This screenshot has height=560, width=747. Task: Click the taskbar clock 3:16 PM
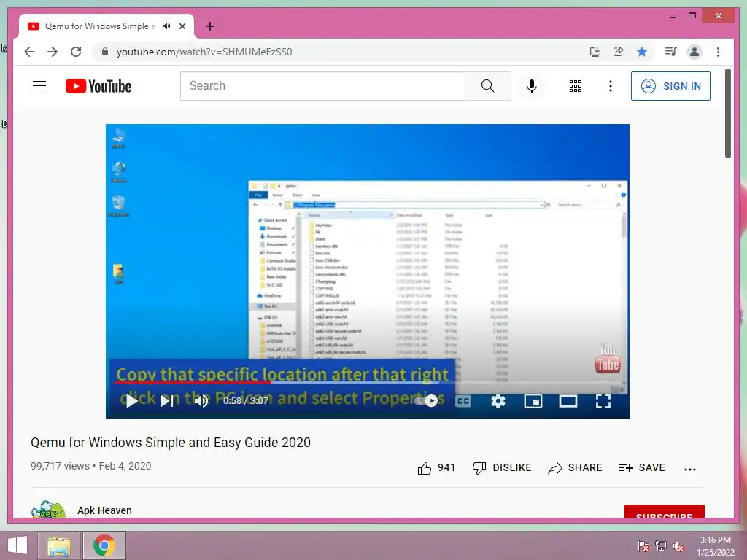pos(716,545)
